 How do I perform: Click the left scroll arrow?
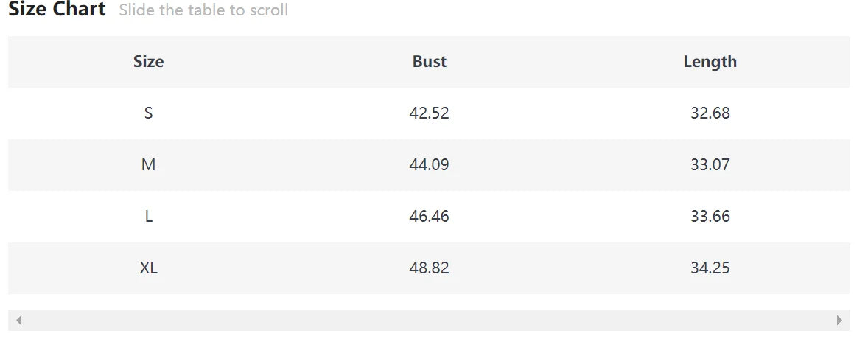coord(19,320)
